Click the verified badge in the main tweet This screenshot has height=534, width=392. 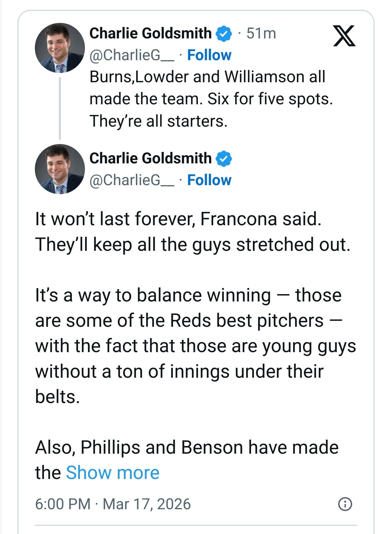click(223, 158)
